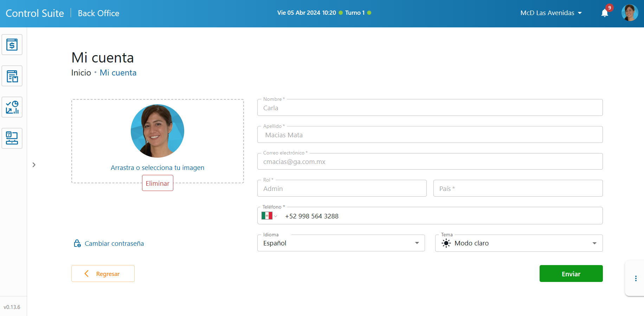Open the phone country flag selector
The height and width of the screenshot is (316, 644).
pos(269,216)
